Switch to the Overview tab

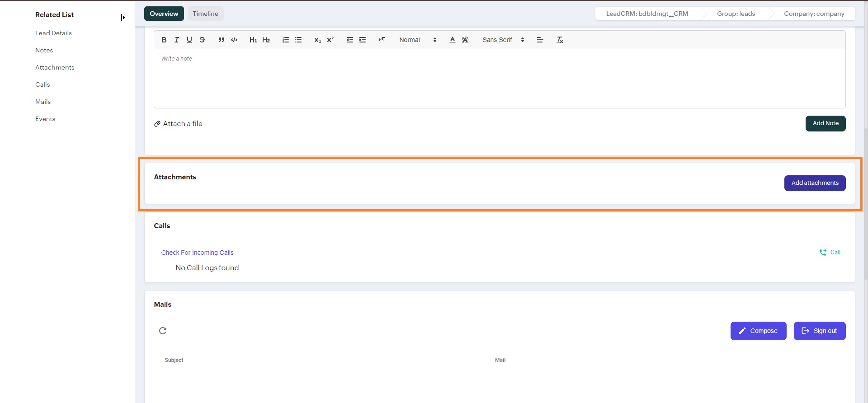click(x=164, y=14)
